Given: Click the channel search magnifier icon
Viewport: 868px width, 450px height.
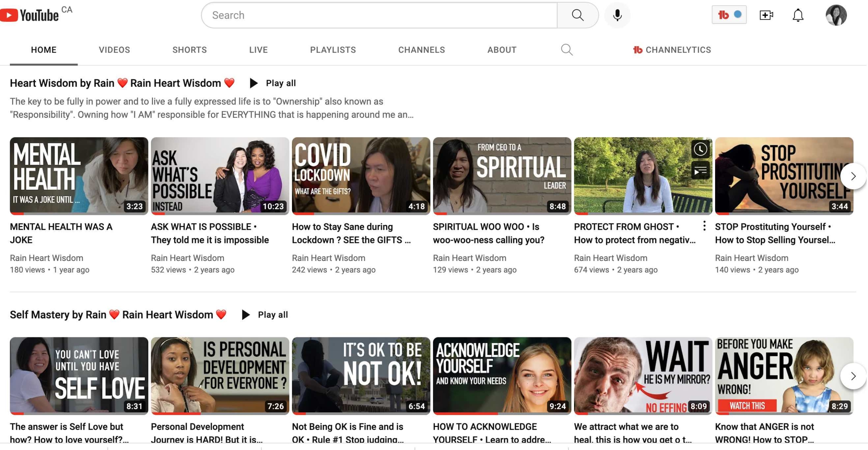Looking at the screenshot, I should tap(567, 50).
